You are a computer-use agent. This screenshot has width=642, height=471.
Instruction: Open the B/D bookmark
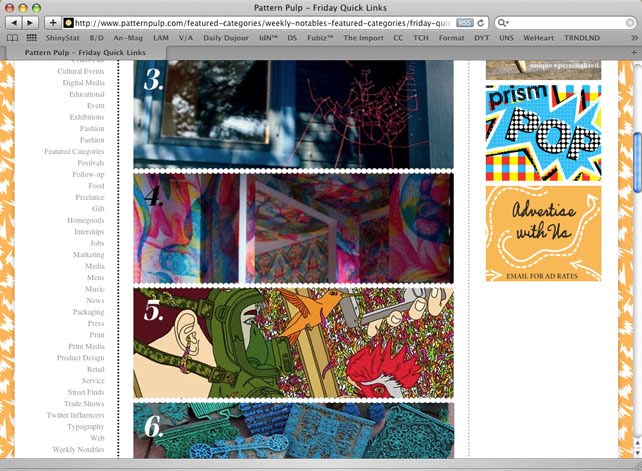(97, 38)
